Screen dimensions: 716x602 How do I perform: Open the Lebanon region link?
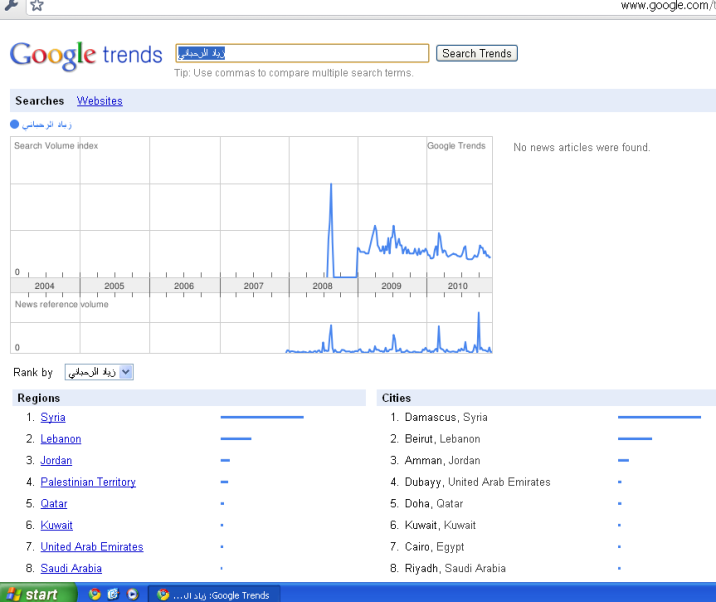61,439
